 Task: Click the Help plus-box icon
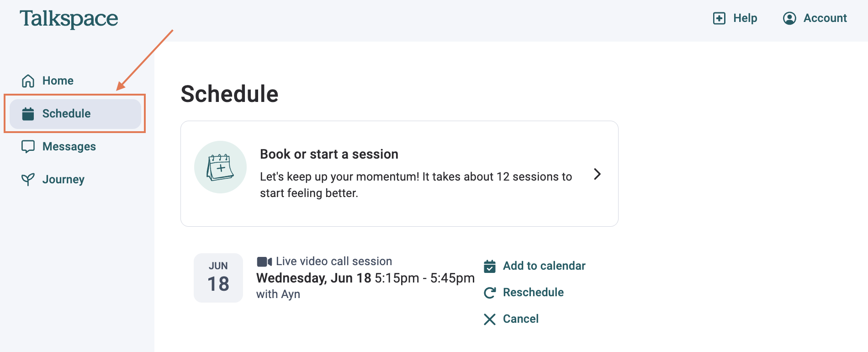(719, 18)
